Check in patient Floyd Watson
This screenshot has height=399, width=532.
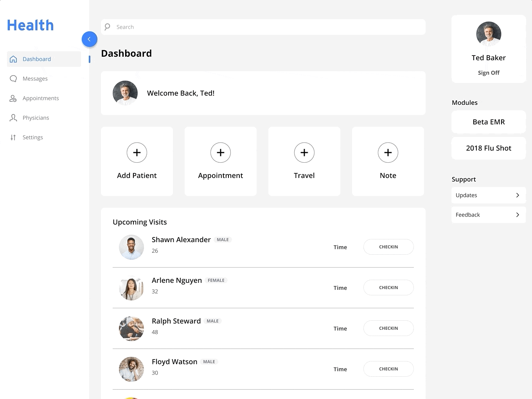388,369
